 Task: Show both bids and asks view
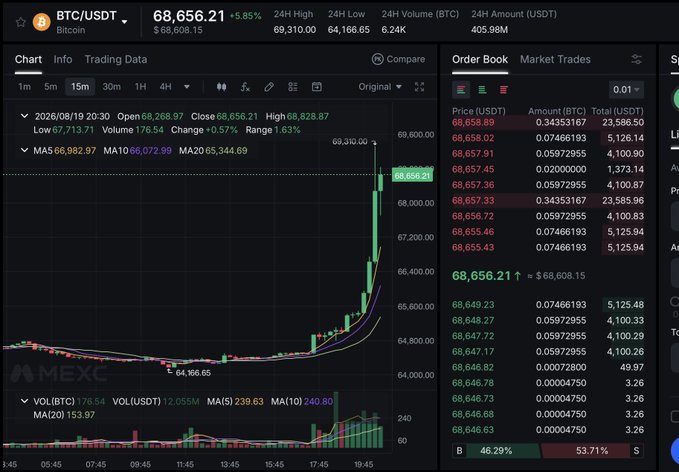[461, 90]
